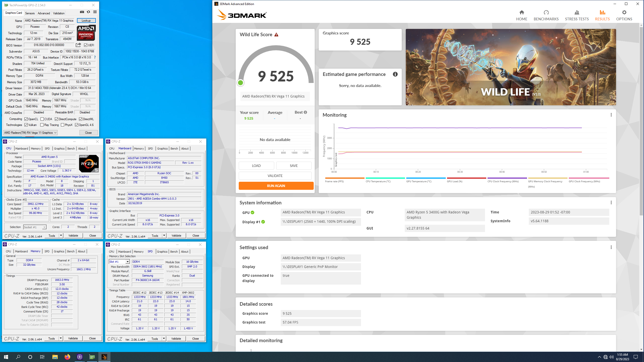Open Windows Start menu

pos(6,357)
